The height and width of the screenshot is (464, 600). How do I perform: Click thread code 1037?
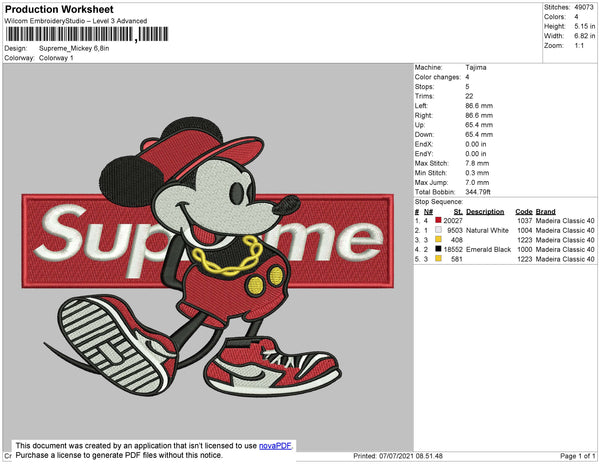[525, 221]
